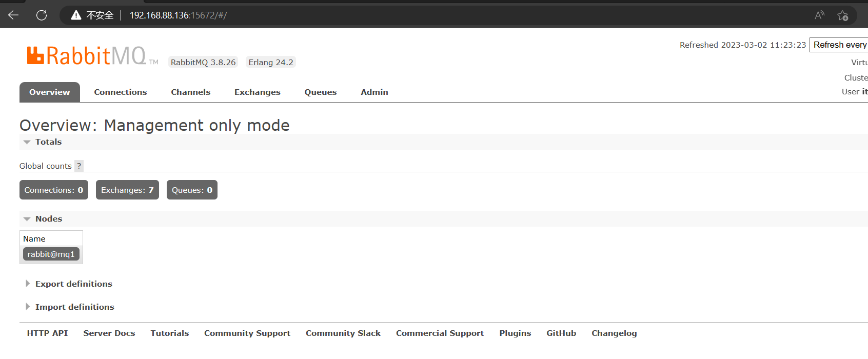The image size is (868, 359).
Task: Click the Overview: Management only mode heading
Action: coord(154,125)
